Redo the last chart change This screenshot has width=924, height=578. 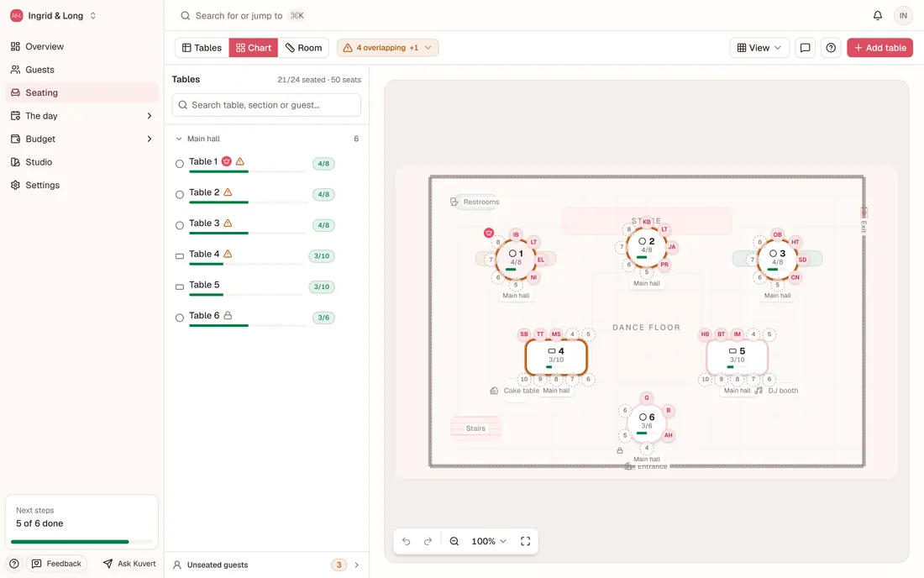(428, 541)
